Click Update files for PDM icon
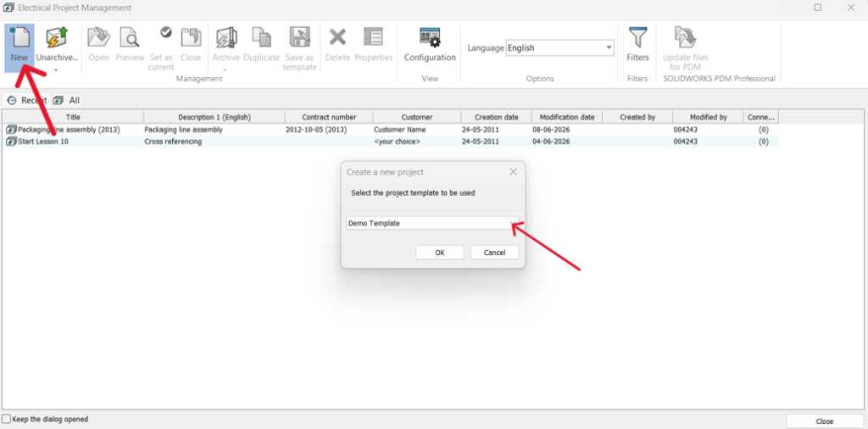The width and height of the screenshot is (868, 429). [685, 37]
